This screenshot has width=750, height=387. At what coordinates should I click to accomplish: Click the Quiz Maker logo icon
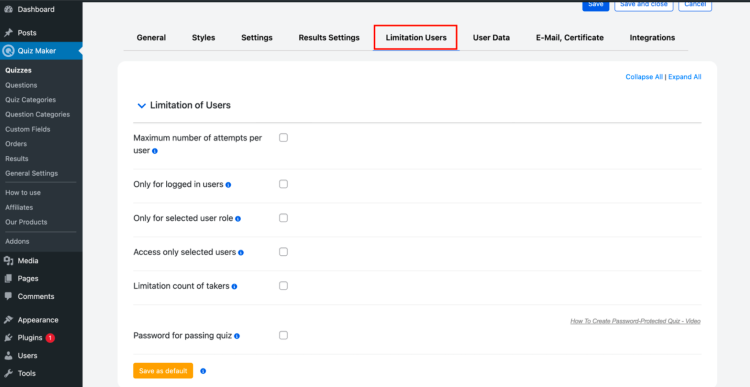[8, 51]
